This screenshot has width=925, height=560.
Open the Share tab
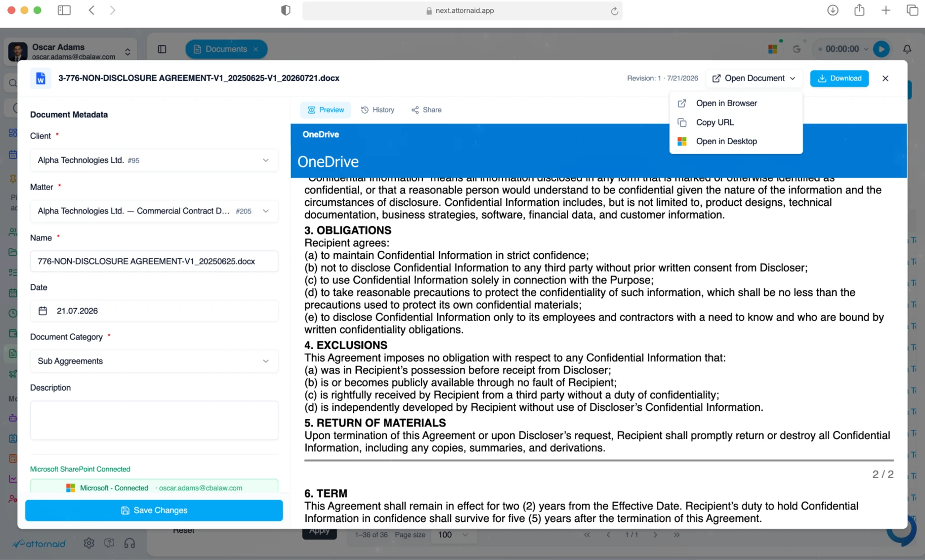(x=426, y=110)
